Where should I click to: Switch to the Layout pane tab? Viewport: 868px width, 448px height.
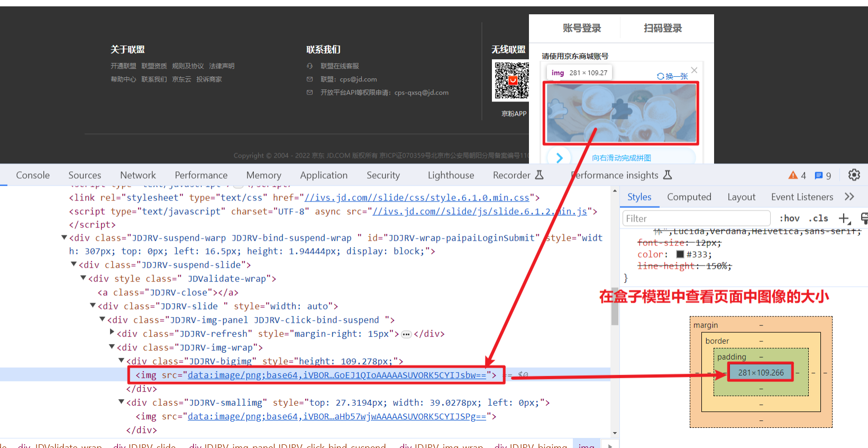741,197
